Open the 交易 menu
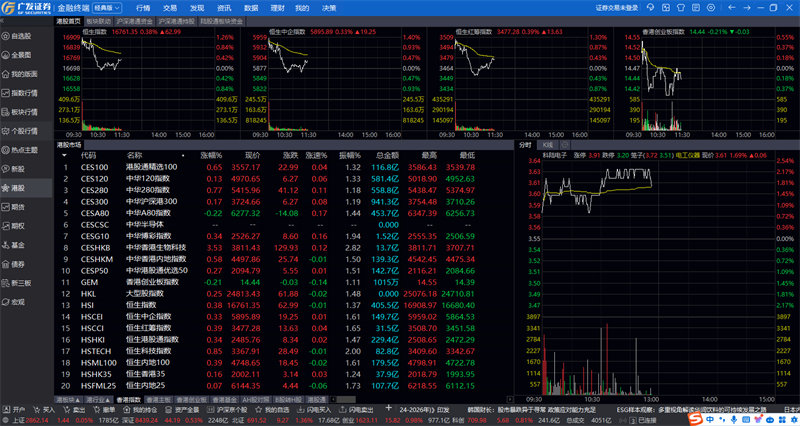Viewport: 800px width, 426px height. click(170, 8)
